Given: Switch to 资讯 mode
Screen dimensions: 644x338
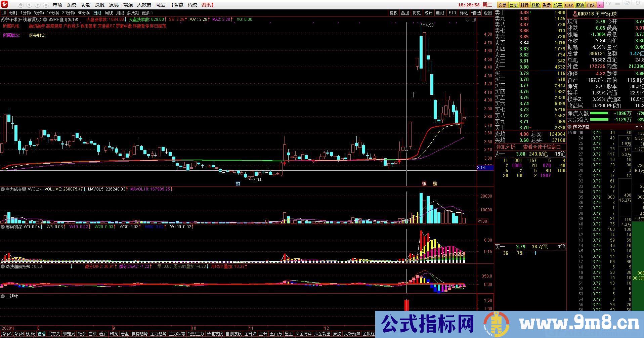Looking at the screenshot, I should 207,5.
